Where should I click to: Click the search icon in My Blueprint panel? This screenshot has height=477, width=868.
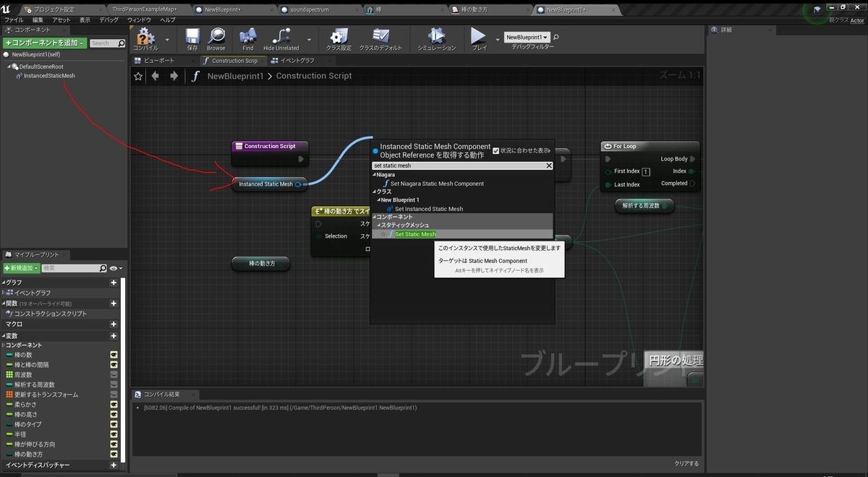point(102,268)
